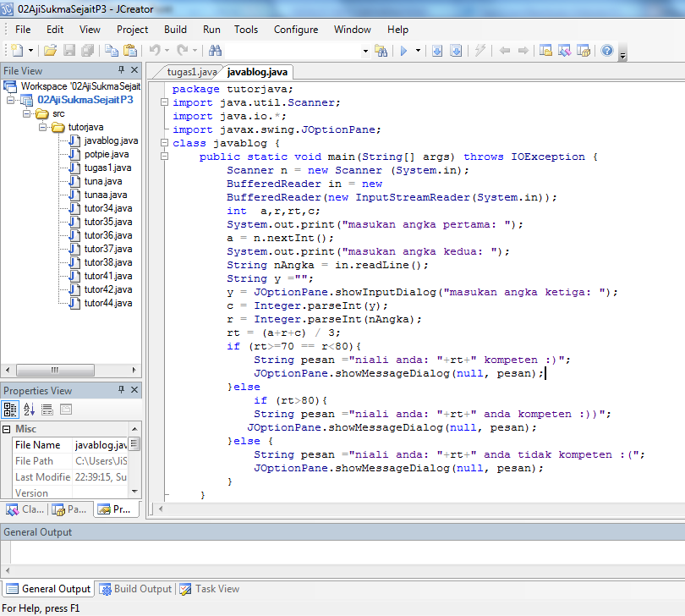
Task: Click the Copy toolbar icon
Action: [x=112, y=51]
